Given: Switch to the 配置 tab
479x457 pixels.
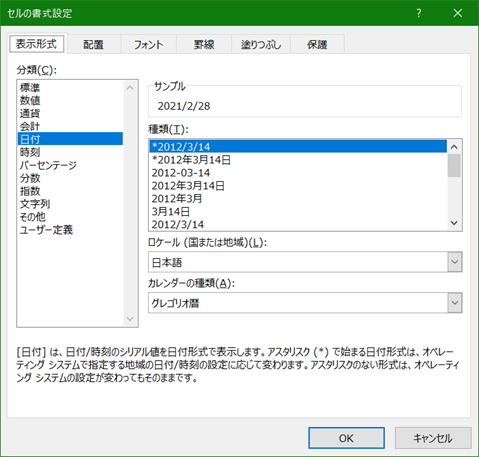Looking at the screenshot, I should pyautogui.click(x=93, y=45).
